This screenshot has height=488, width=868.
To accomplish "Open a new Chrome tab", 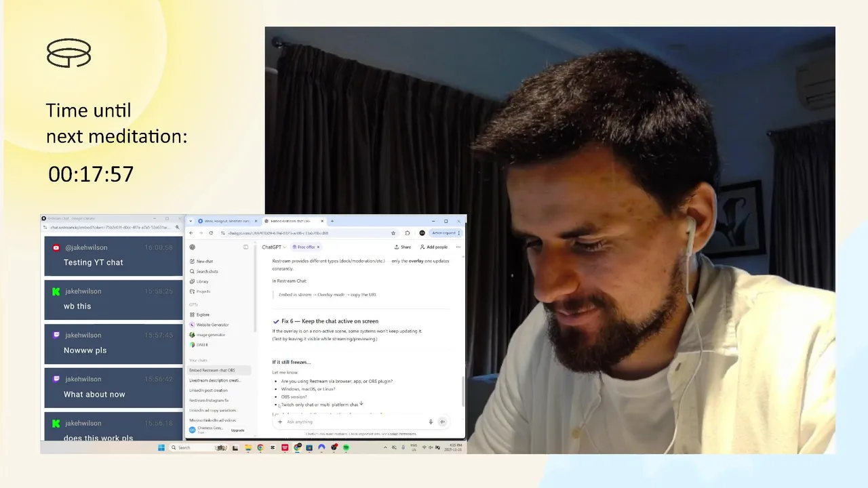I will tap(332, 221).
